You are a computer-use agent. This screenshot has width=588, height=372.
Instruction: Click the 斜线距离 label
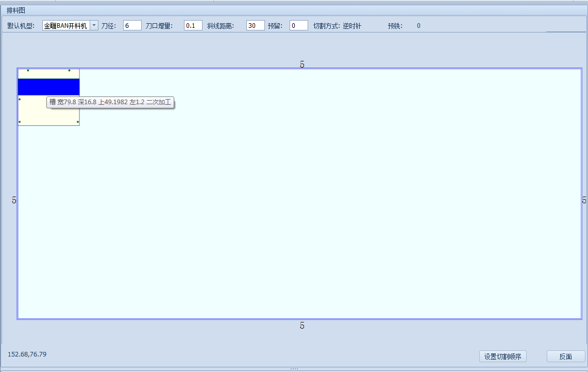[x=221, y=26]
